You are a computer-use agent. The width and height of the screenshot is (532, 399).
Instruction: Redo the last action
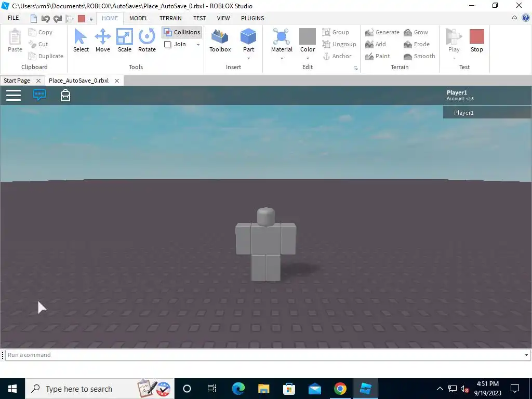click(57, 19)
